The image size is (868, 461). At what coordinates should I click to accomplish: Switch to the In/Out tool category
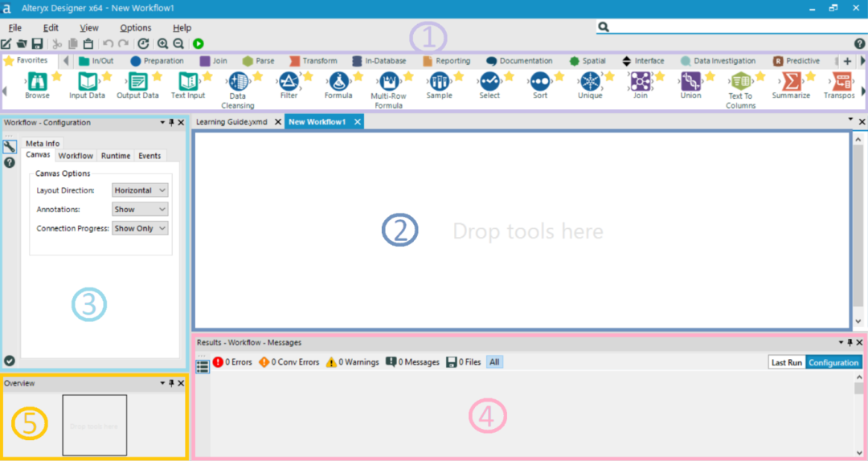tap(96, 61)
